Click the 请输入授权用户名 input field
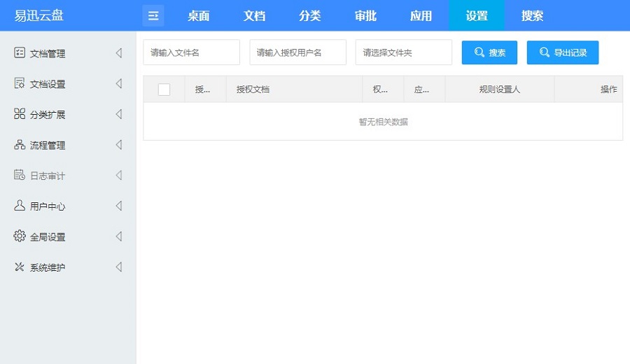The width and height of the screenshot is (630, 364). (x=297, y=52)
